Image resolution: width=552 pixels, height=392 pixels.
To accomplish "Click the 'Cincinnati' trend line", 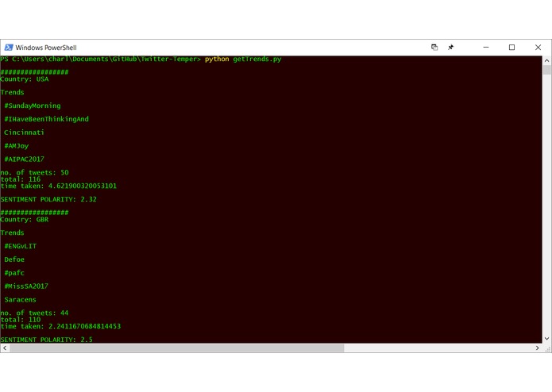I will (x=24, y=133).
